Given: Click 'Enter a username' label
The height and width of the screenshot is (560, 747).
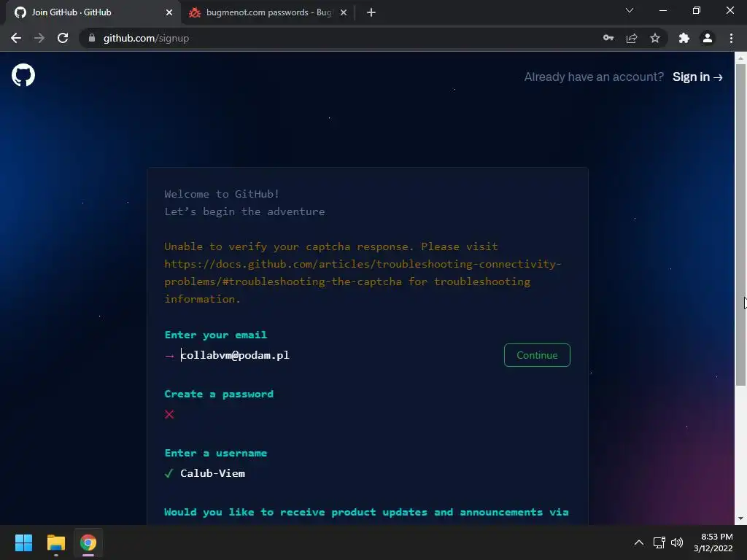Looking at the screenshot, I should click(216, 453).
